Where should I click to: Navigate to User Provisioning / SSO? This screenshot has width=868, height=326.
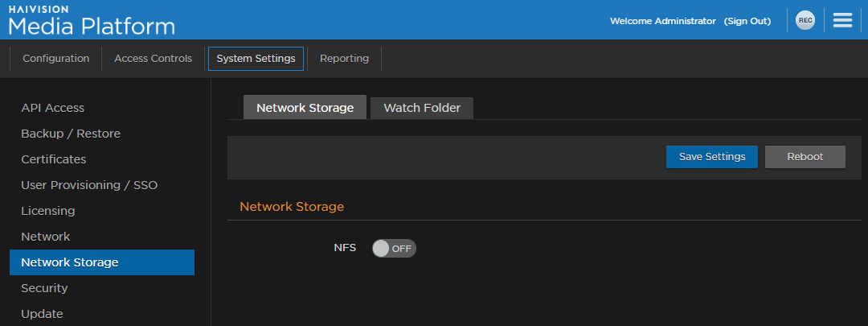(x=89, y=185)
